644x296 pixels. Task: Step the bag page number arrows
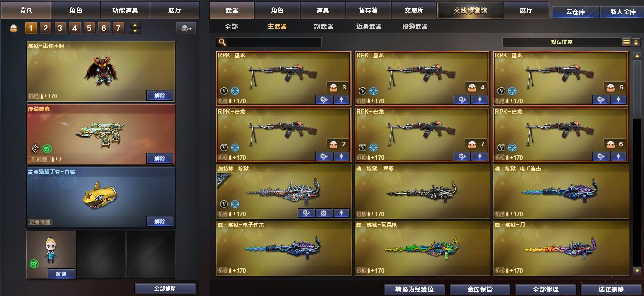[x=135, y=28]
